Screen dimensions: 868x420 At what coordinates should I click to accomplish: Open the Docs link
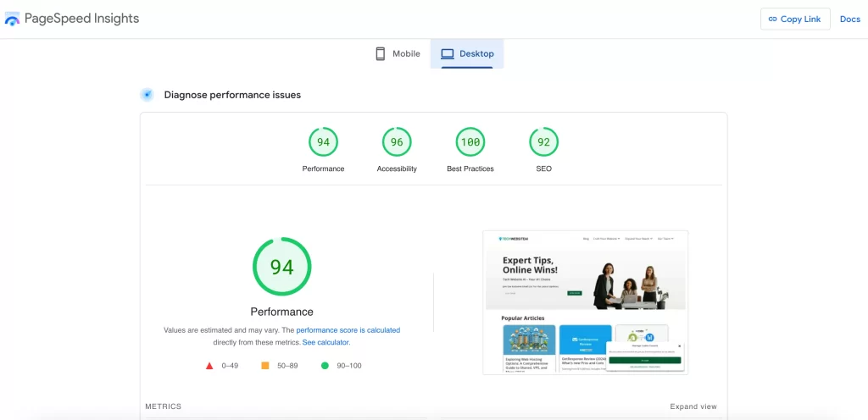pos(849,19)
